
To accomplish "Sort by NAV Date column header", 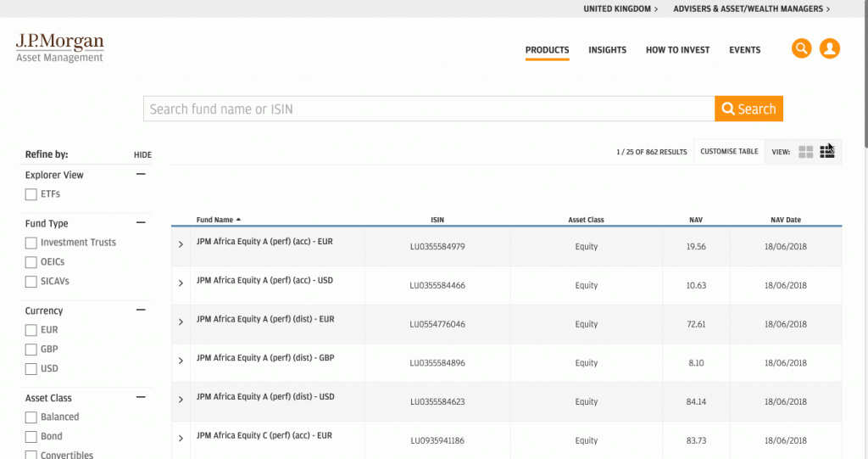I will click(x=786, y=220).
